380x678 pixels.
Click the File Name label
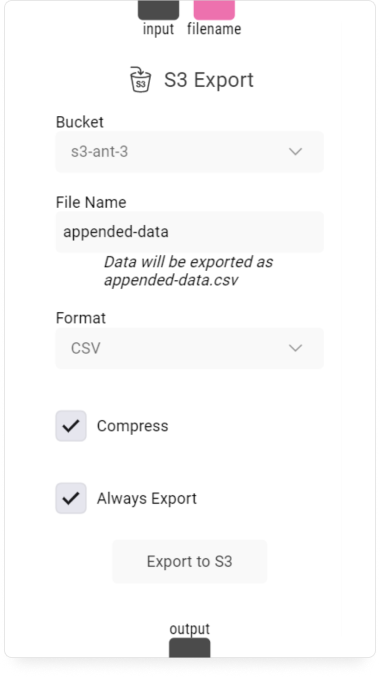click(91, 202)
